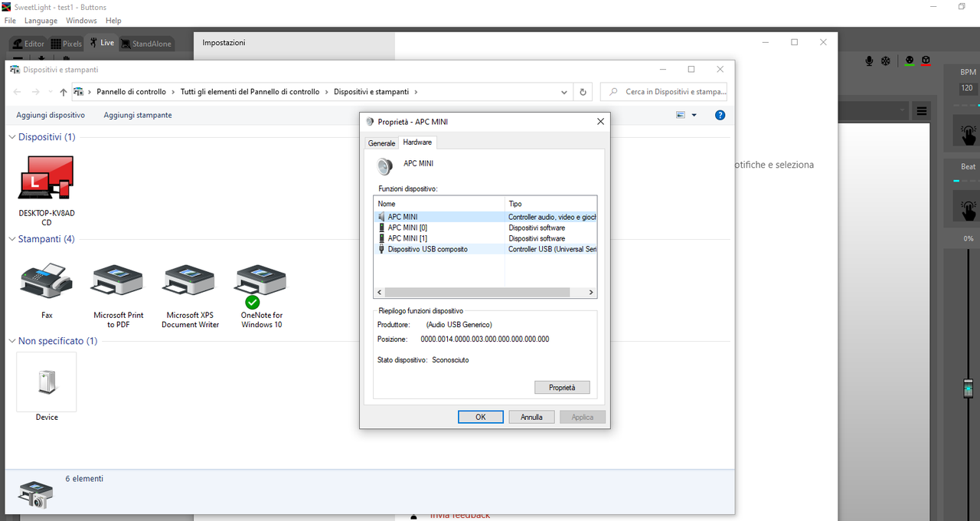Select Dispositivo USB composito row
Viewport: 980px width, 521px height.
pos(485,249)
